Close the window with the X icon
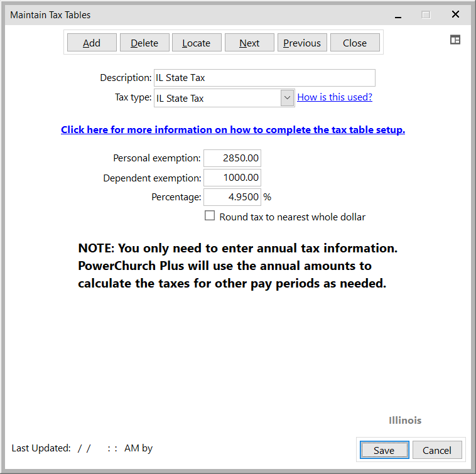The width and height of the screenshot is (476, 474). 455,14
